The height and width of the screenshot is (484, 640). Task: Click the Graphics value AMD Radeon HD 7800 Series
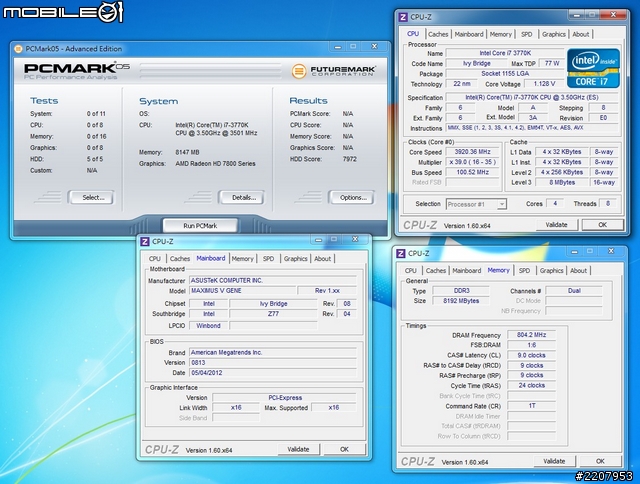(216, 164)
